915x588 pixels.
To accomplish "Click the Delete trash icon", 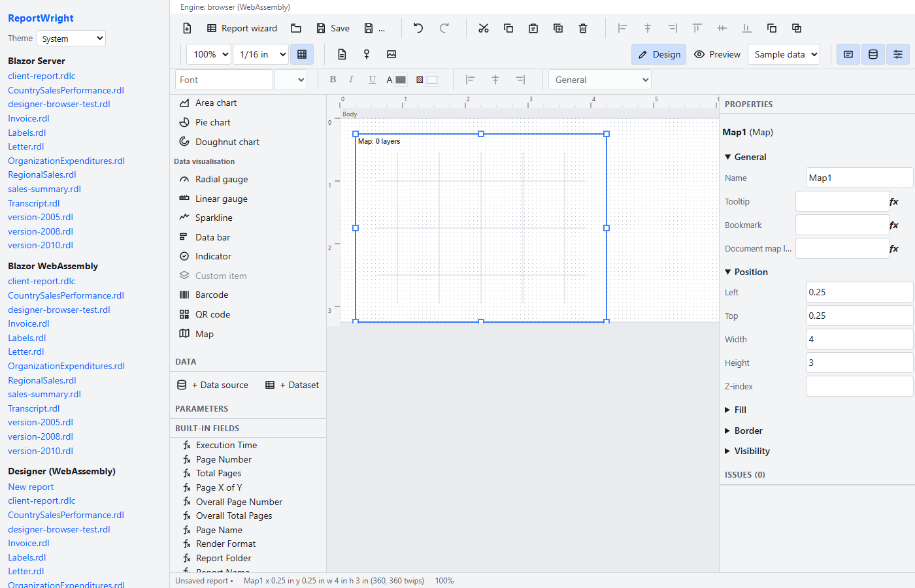I will pyautogui.click(x=583, y=28).
